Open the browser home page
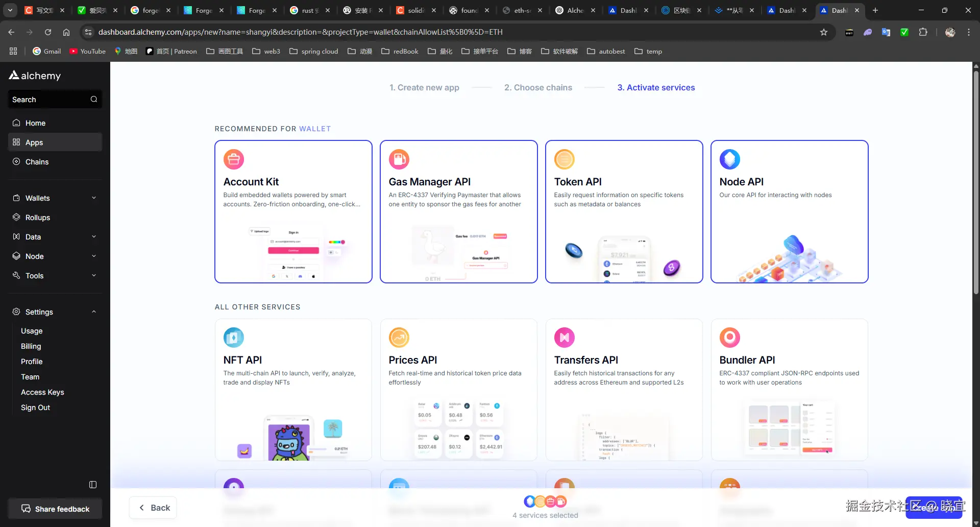This screenshot has height=527, width=980. coord(66,32)
